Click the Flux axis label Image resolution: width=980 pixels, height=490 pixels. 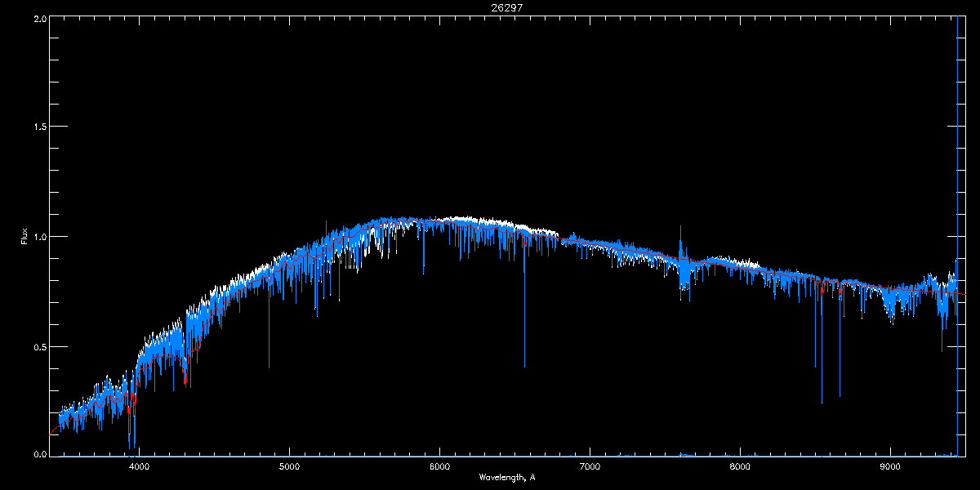point(24,237)
